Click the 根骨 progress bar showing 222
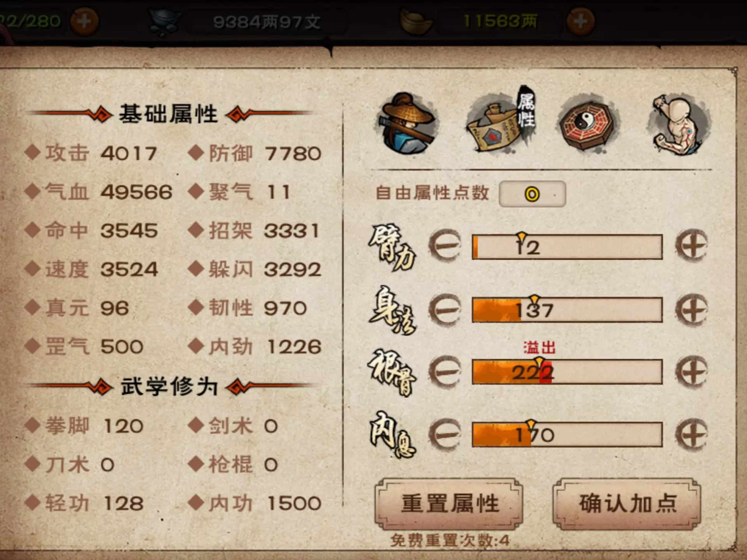 [567, 372]
